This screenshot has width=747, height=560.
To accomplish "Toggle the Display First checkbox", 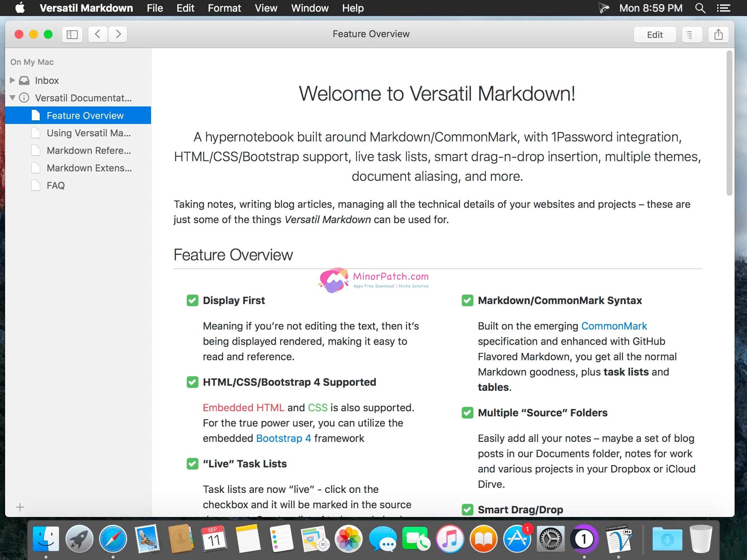I will (192, 300).
